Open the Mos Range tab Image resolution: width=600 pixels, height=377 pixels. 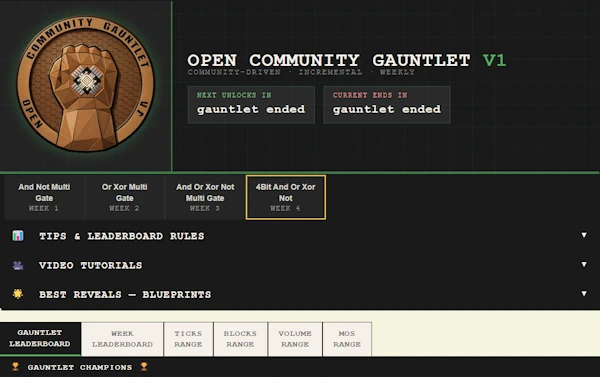(x=347, y=339)
